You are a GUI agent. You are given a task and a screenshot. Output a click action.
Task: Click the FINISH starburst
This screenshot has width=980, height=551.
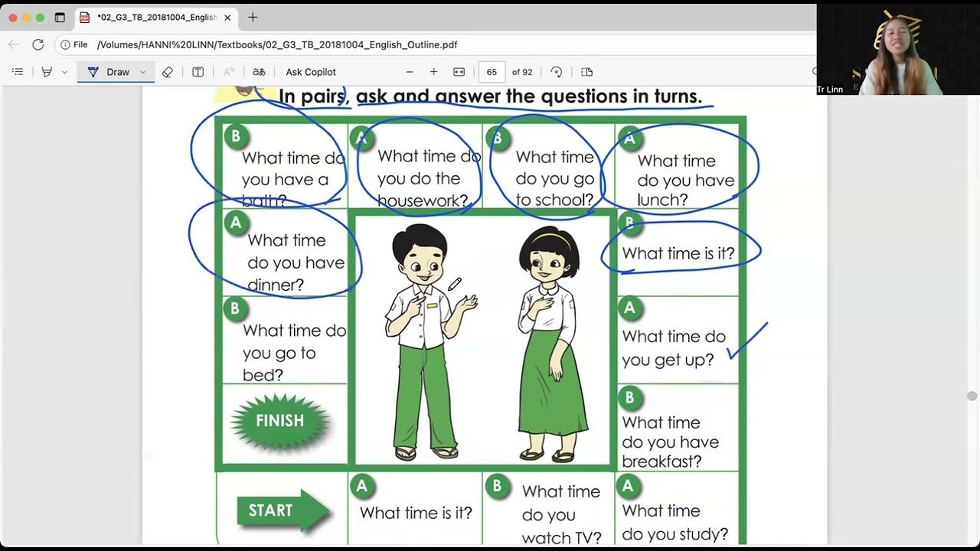pyautogui.click(x=280, y=421)
